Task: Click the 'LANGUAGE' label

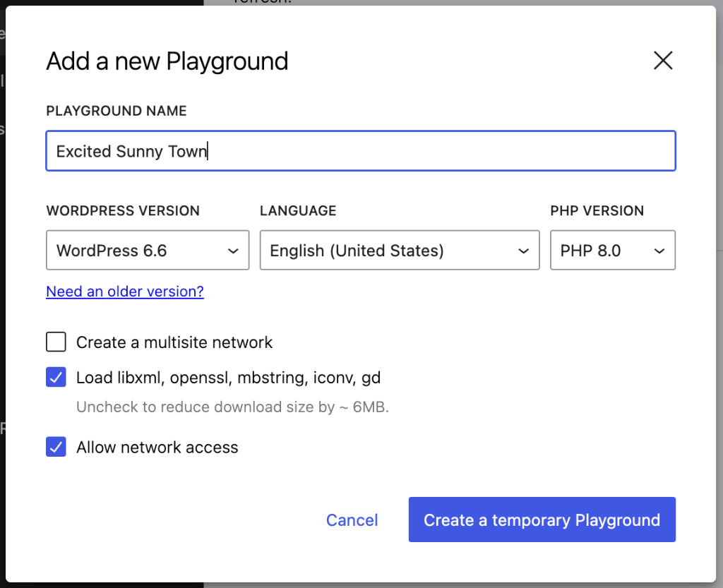Action: pyautogui.click(x=298, y=210)
